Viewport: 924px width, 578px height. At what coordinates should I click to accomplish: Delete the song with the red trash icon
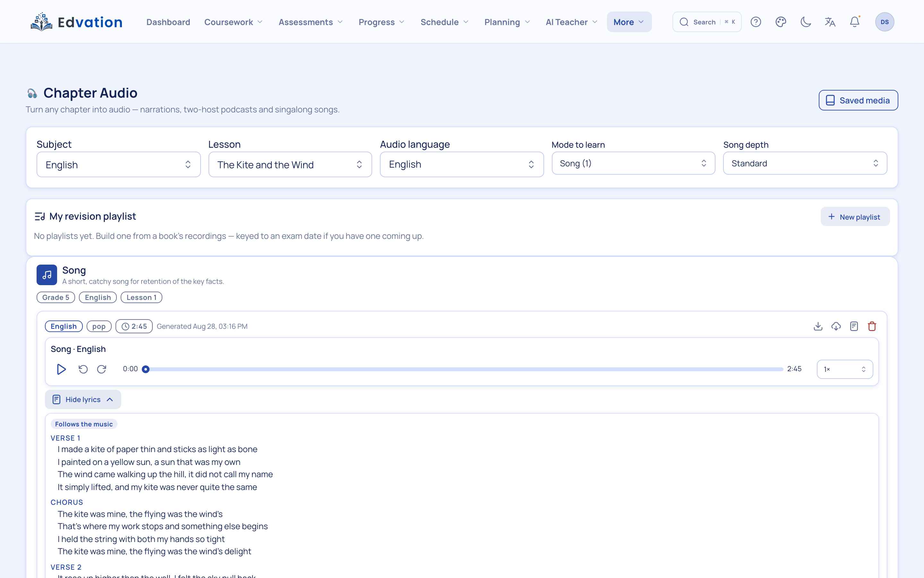pyautogui.click(x=872, y=326)
